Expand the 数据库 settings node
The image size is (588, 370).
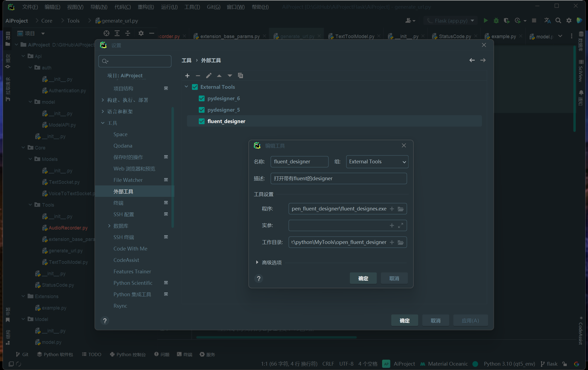[109, 226]
